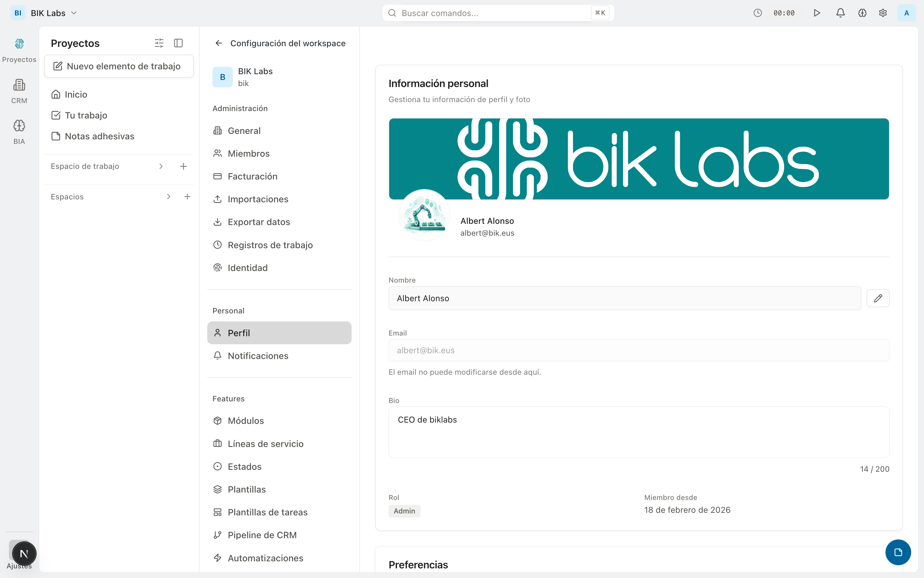
Task: Collapse the sidebar panel icon beside Proyectos
Action: pos(178,43)
